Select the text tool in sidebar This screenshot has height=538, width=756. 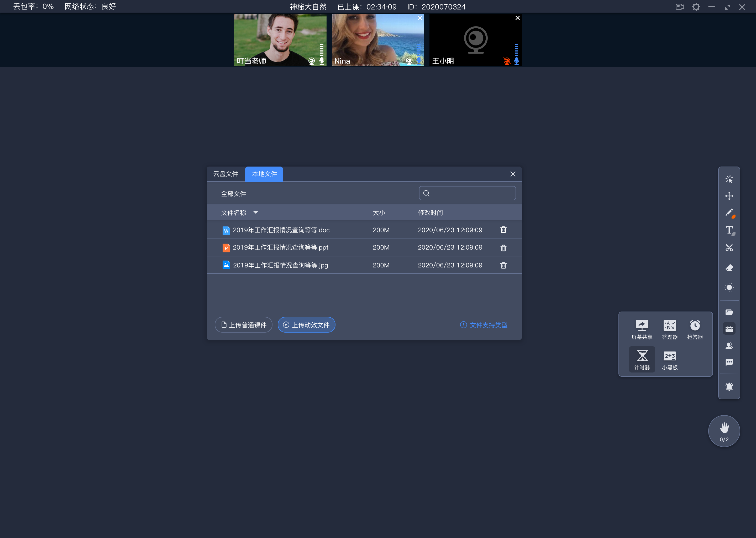coord(730,230)
